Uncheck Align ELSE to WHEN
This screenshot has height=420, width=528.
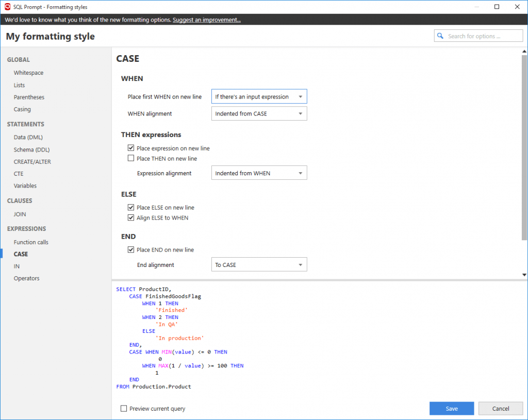[131, 217]
